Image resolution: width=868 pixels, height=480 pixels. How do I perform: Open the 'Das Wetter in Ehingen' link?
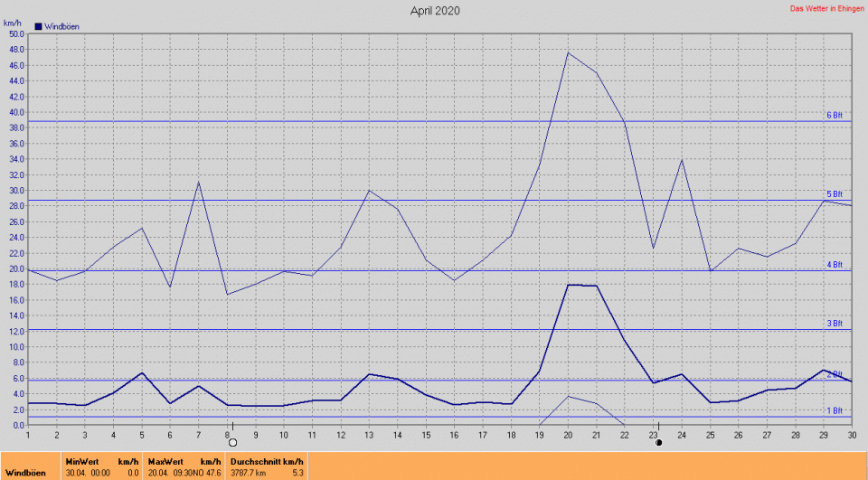click(x=826, y=9)
